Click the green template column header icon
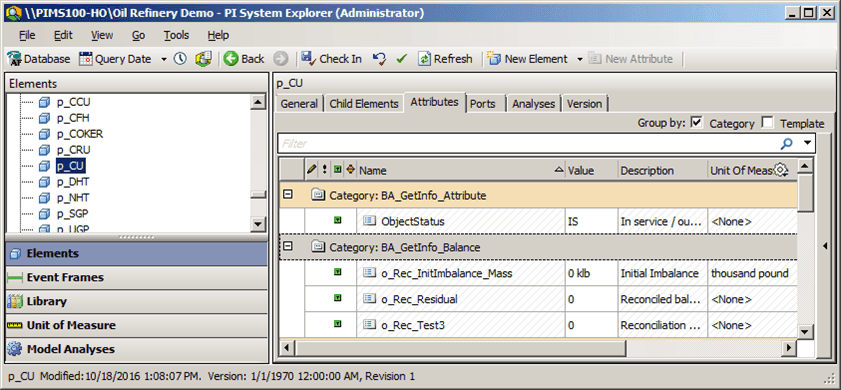The height and width of the screenshot is (390, 841). [337, 170]
